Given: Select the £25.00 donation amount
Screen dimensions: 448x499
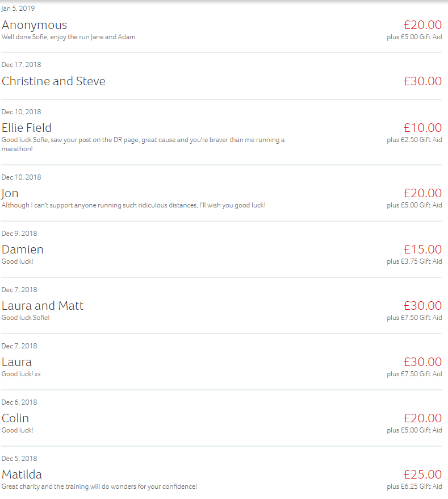Looking at the screenshot, I should click(422, 475).
